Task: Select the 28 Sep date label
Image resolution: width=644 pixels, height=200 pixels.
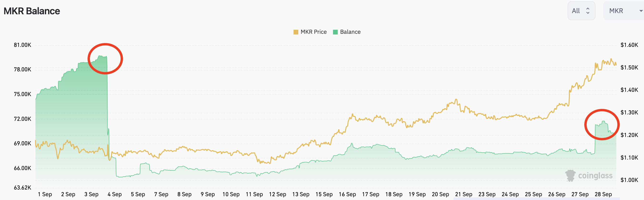Action: pos(603,194)
